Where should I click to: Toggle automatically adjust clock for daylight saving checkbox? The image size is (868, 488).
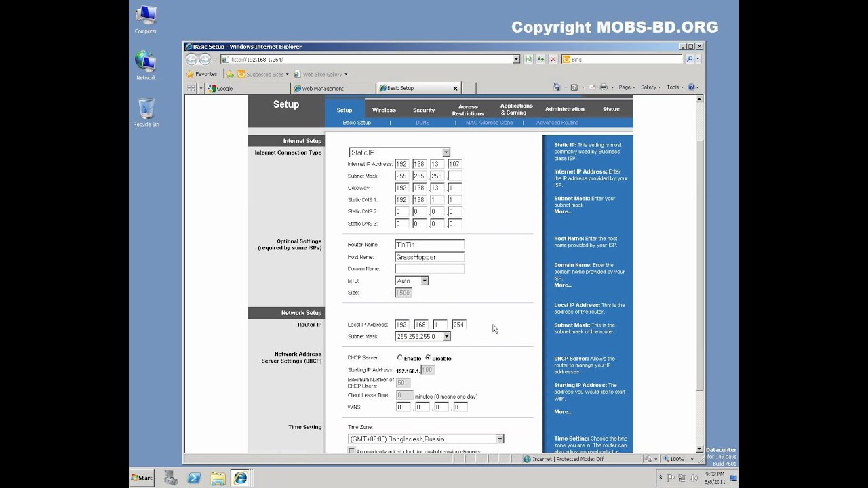(x=351, y=451)
